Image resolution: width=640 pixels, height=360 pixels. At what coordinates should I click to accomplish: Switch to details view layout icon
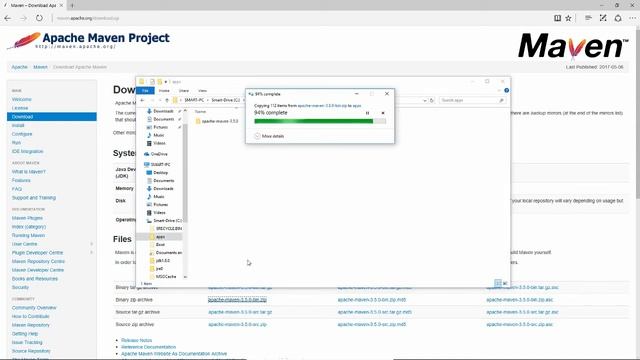(x=498, y=282)
